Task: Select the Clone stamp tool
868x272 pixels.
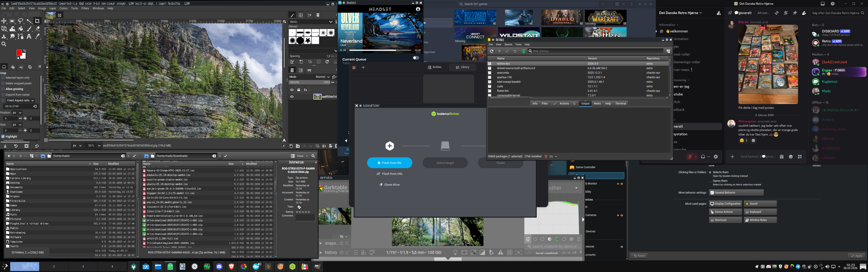Action: [4, 36]
